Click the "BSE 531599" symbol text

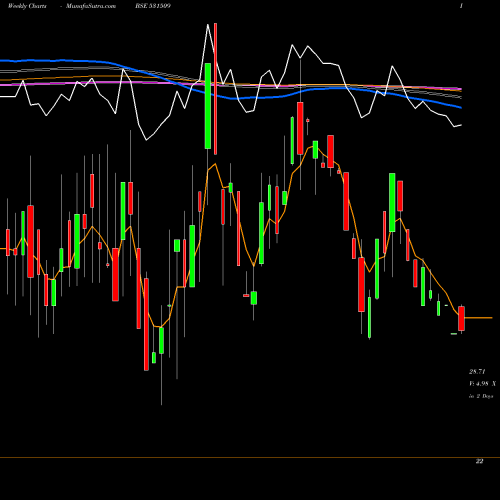tap(153, 6)
